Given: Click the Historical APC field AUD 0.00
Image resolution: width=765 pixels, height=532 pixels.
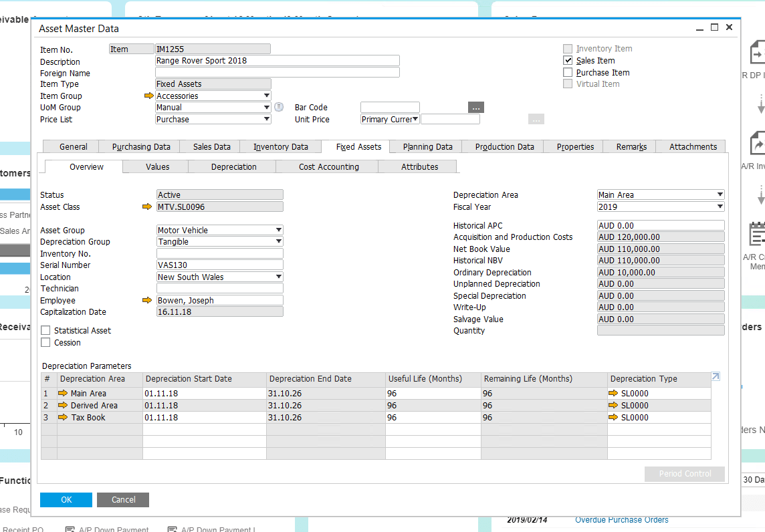Looking at the screenshot, I should (x=661, y=225).
